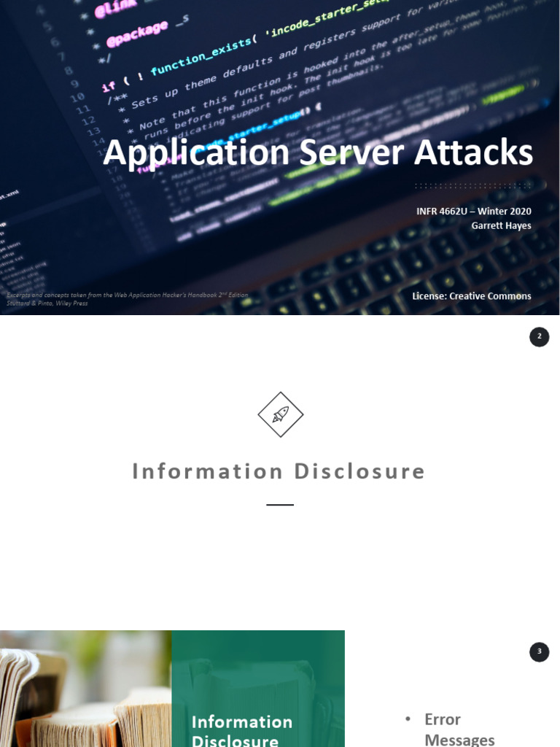Viewport: 560px width, 747px height.
Task: Click the author name Garrett Hayes
Action: click(501, 225)
